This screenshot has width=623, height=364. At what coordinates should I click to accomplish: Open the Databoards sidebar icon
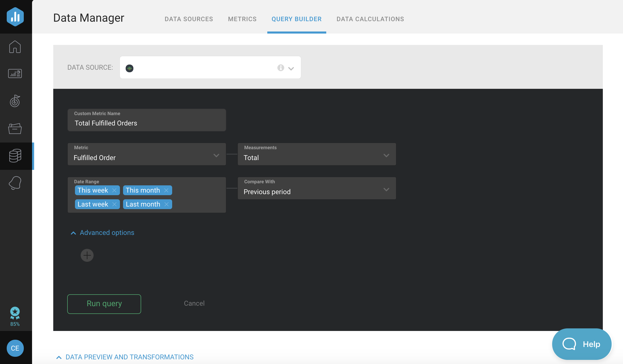point(15,74)
